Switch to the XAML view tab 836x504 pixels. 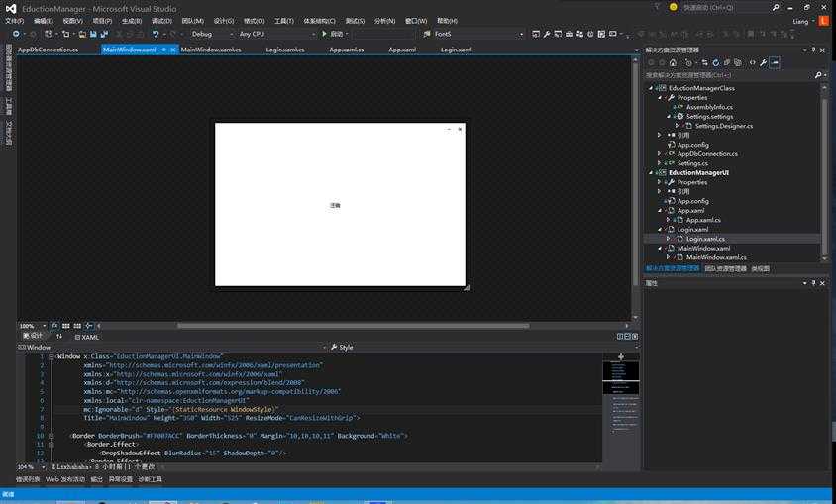[87, 337]
